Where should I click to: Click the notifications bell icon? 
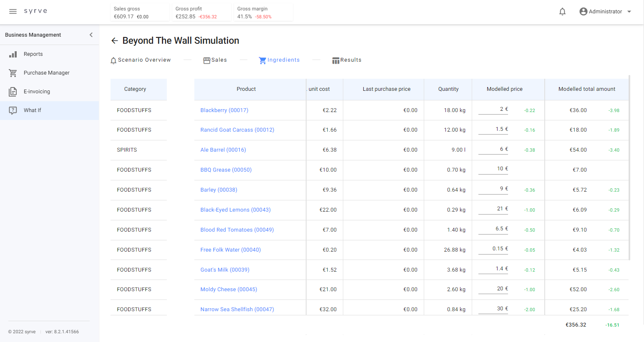[562, 12]
